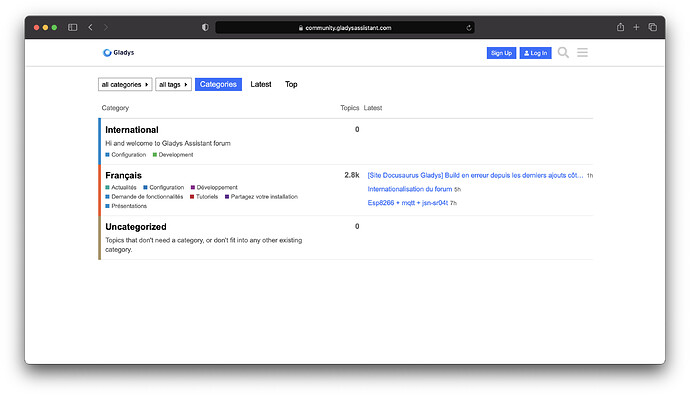690x397 pixels.
Task: Open the Présentations subcategory
Action: pyautogui.click(x=126, y=206)
